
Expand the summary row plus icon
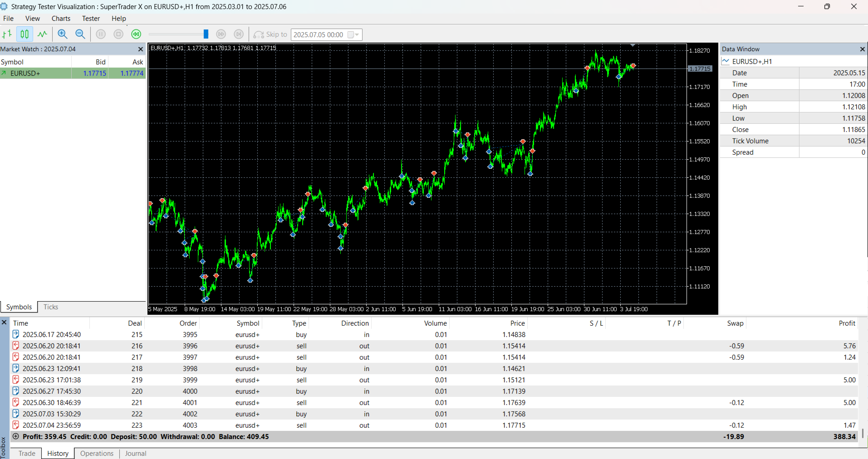tap(16, 436)
